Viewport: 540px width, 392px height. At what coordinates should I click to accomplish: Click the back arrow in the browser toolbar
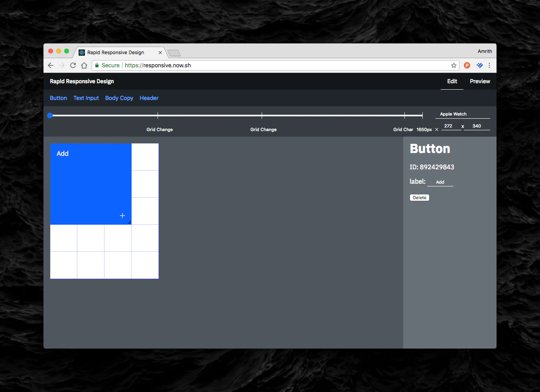coord(50,65)
